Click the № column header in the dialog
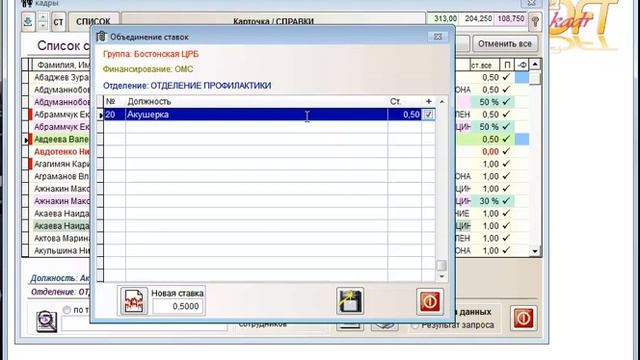Viewport: 640px width, 360px height. pyautogui.click(x=115, y=102)
